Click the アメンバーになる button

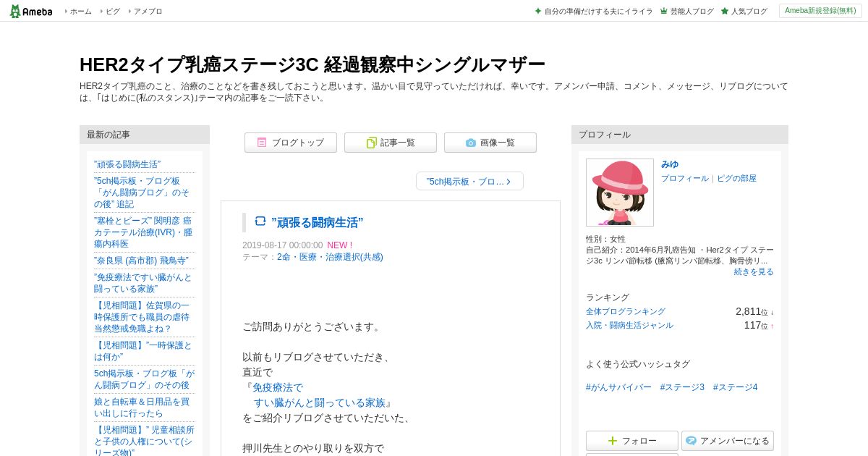(x=728, y=441)
